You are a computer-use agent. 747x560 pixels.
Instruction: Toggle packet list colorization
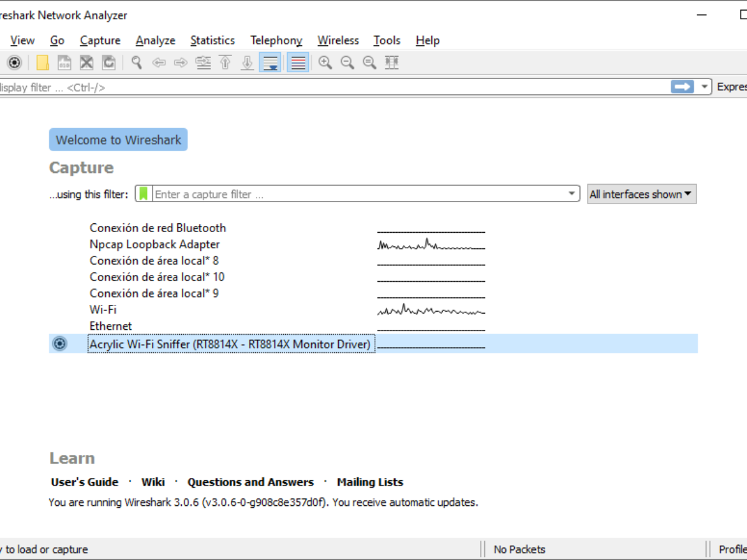[x=298, y=62]
